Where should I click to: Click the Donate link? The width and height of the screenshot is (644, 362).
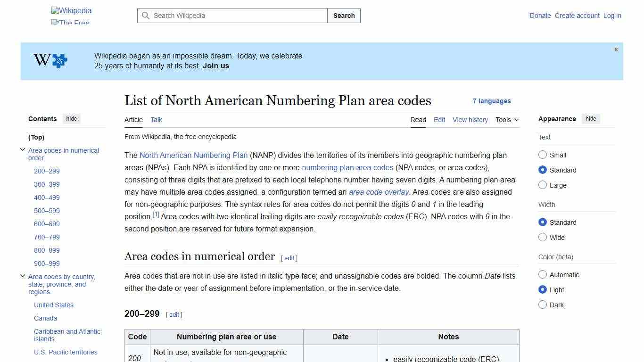540,16
